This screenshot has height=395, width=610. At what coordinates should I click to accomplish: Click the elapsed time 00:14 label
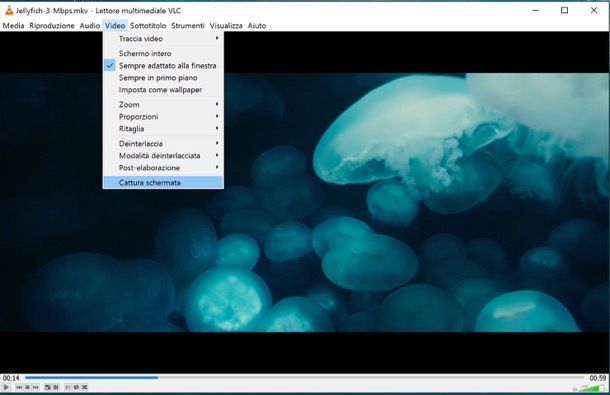11,378
